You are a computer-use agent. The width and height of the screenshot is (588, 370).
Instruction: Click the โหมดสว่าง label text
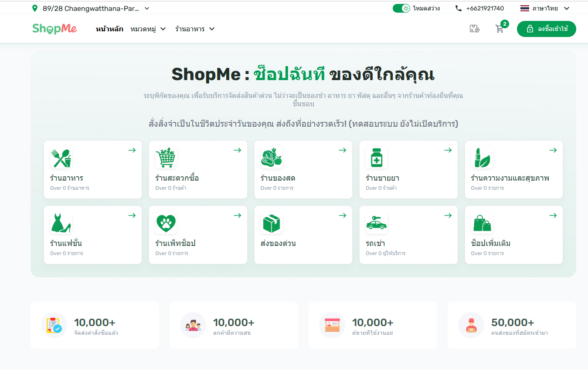pyautogui.click(x=426, y=8)
